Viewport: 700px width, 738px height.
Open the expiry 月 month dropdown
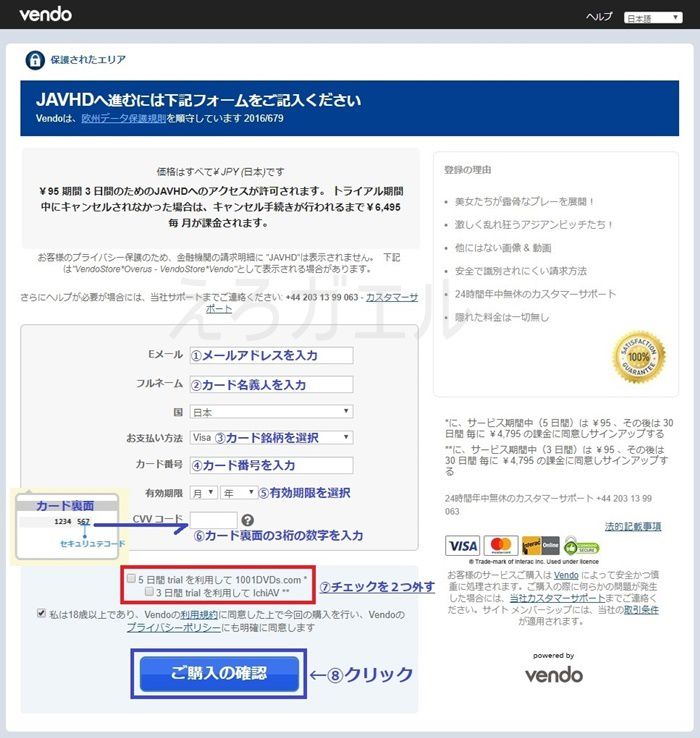coord(203,493)
